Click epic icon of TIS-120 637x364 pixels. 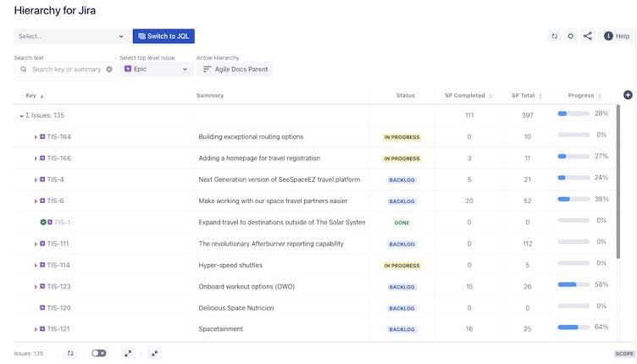(42, 307)
